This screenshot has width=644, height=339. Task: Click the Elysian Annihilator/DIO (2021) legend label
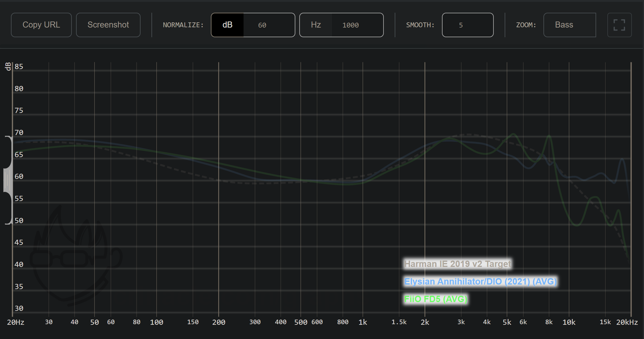coord(480,281)
